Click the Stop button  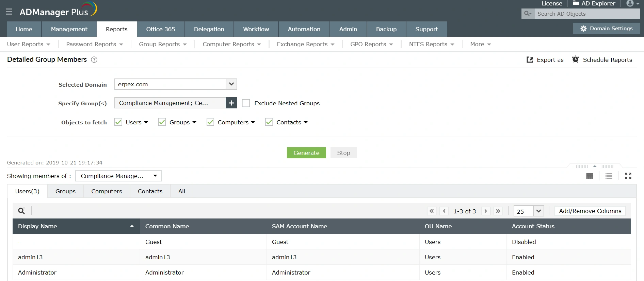pyautogui.click(x=343, y=153)
